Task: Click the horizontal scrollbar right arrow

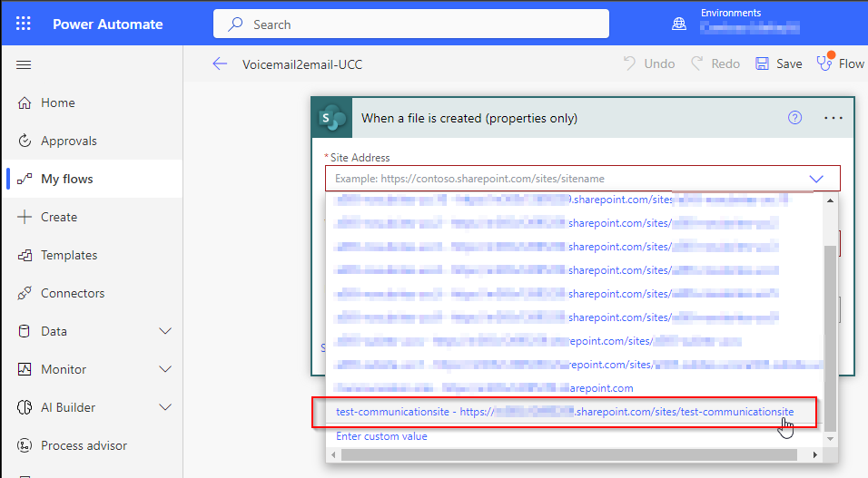Action: click(x=814, y=454)
